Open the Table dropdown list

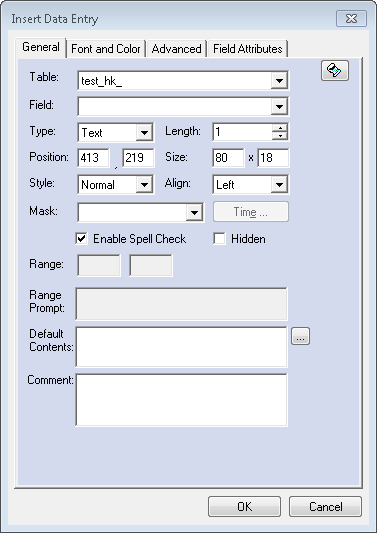pos(279,81)
